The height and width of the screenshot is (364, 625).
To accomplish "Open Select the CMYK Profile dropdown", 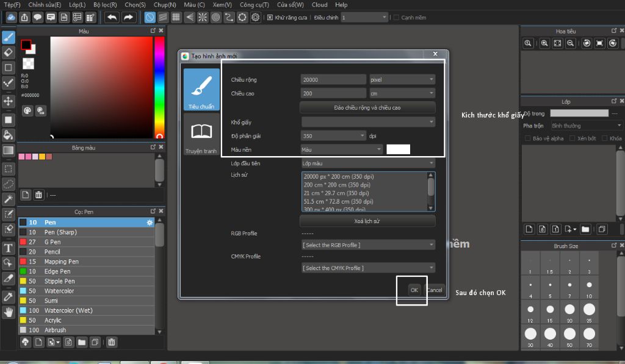I will pyautogui.click(x=368, y=268).
